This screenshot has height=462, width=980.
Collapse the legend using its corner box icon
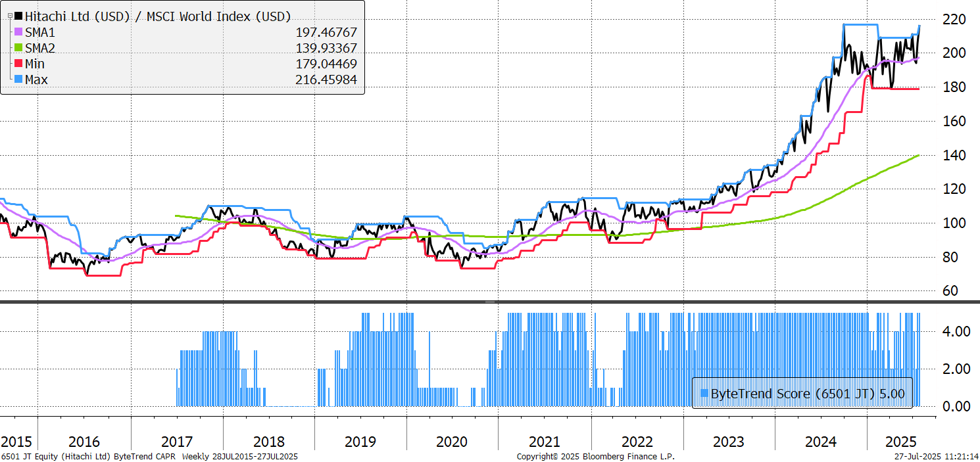pos(9,16)
